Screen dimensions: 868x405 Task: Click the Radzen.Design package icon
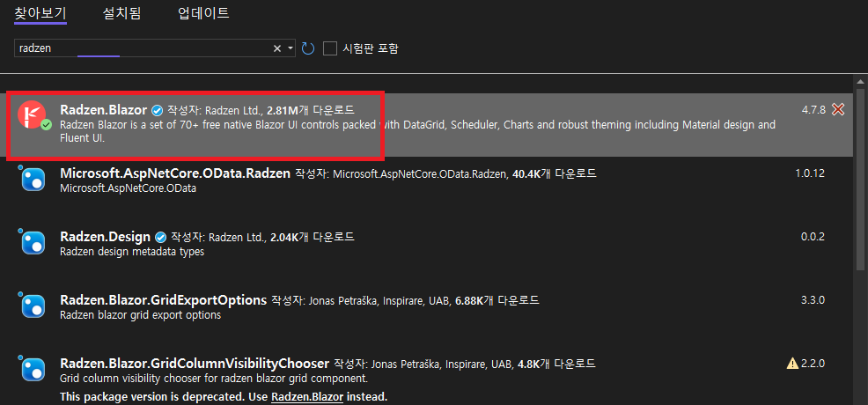(x=33, y=244)
